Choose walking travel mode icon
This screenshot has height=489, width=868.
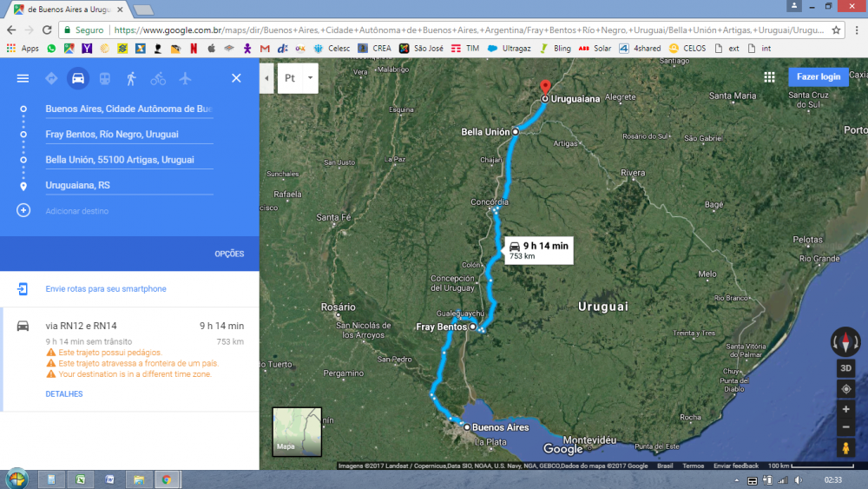coord(131,78)
